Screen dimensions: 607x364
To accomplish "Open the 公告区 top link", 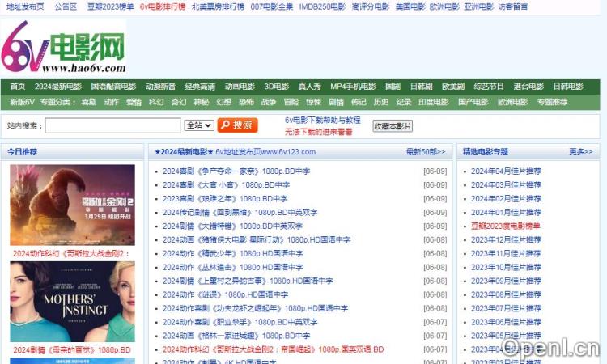I will coord(66,6).
